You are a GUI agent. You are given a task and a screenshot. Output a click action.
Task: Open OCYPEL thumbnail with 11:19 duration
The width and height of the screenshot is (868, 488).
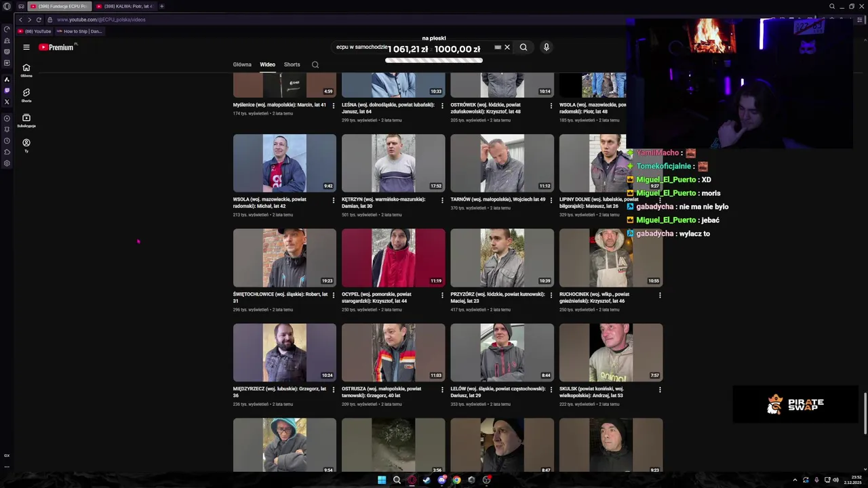click(x=393, y=258)
